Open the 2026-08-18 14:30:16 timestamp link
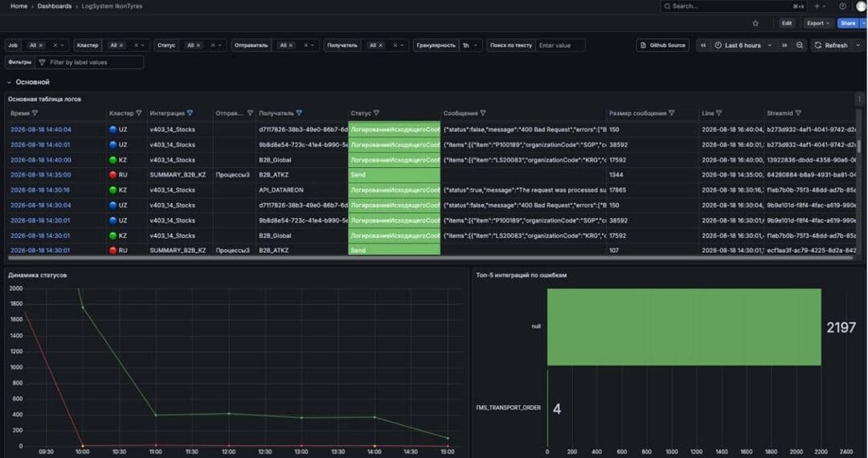 pyautogui.click(x=40, y=190)
